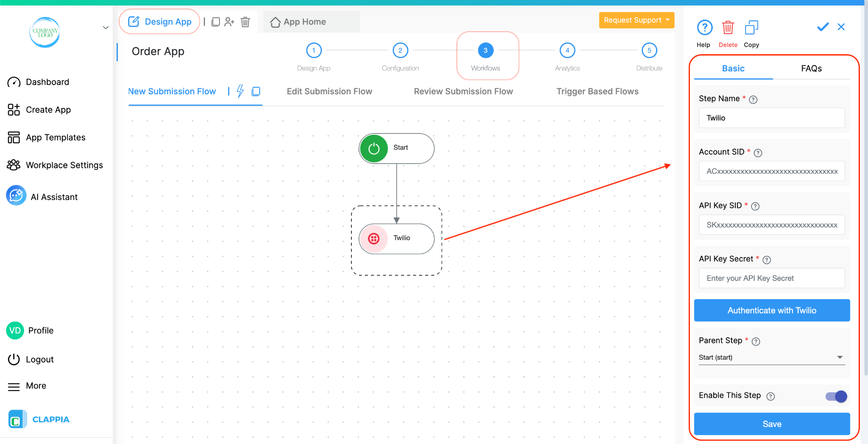Click the Design App button

point(159,22)
